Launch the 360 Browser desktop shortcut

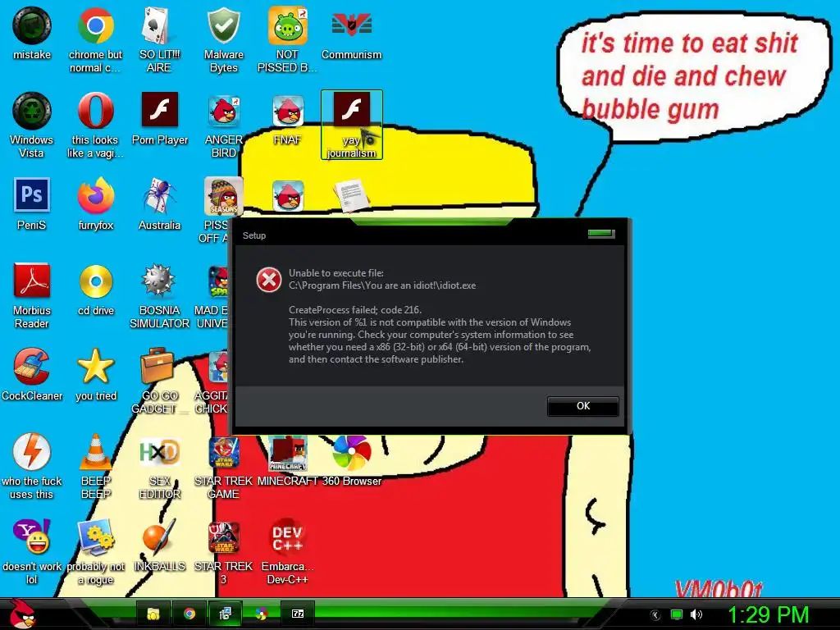coord(351,461)
